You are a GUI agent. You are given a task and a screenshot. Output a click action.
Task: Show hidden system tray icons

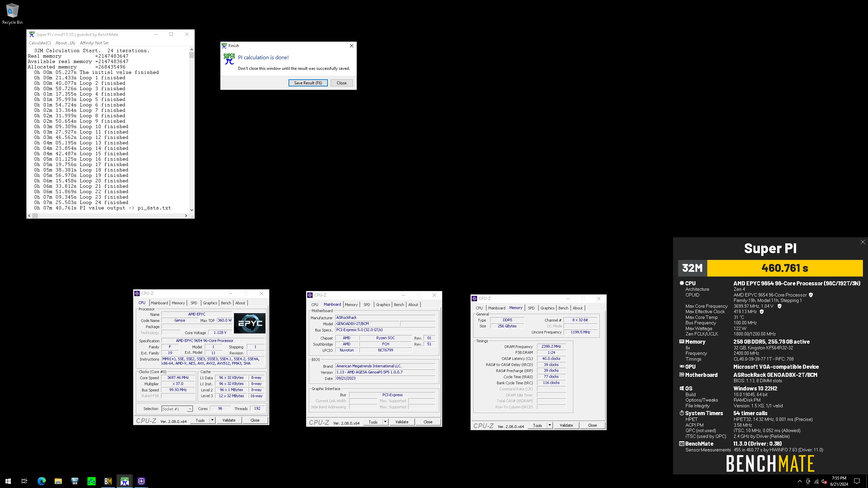(x=800, y=481)
